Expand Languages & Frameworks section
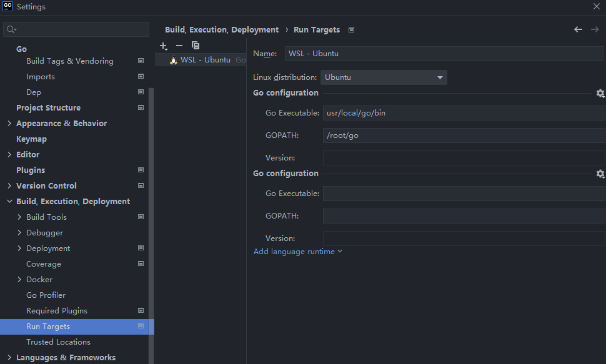The height and width of the screenshot is (364, 606). tap(9, 357)
